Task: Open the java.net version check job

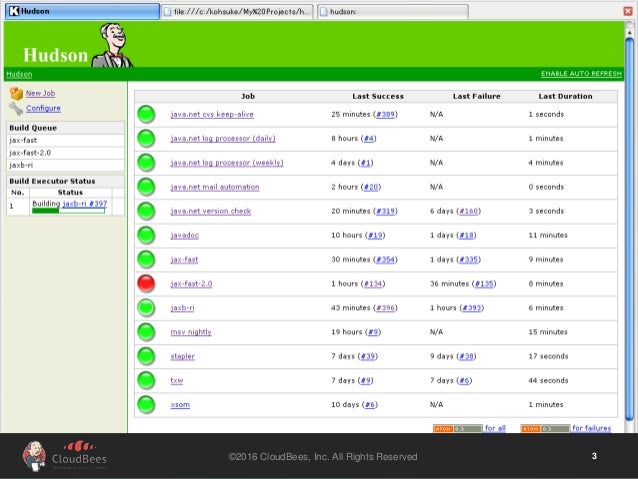Action: click(211, 211)
